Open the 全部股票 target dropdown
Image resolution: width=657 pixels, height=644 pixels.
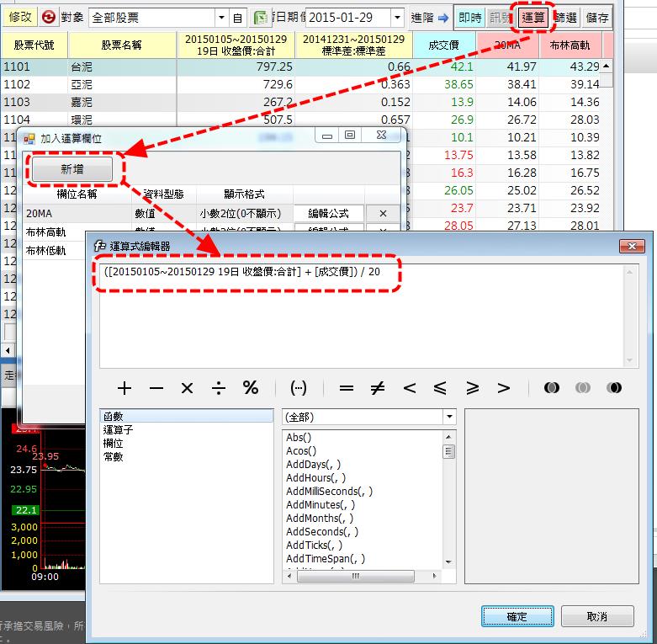click(221, 18)
